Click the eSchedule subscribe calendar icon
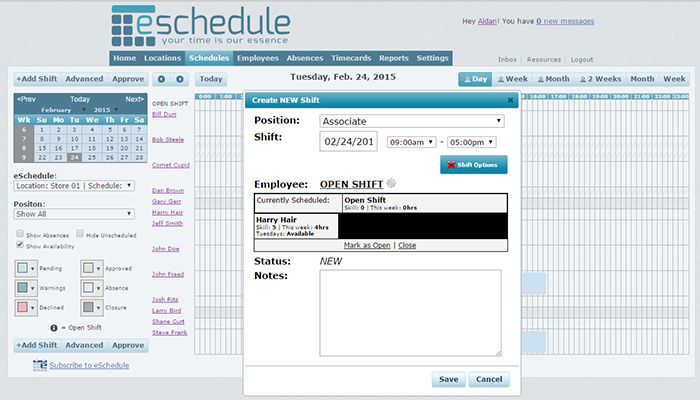The height and width of the screenshot is (400, 700). [x=40, y=365]
